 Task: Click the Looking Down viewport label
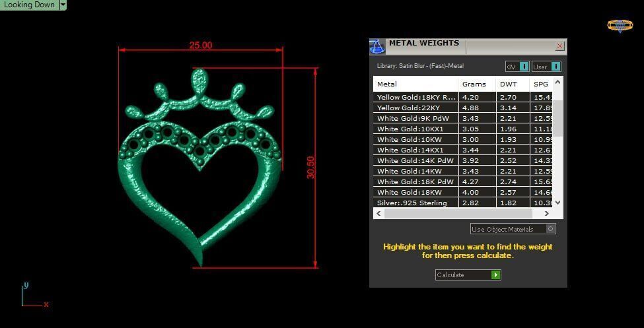[29, 5]
